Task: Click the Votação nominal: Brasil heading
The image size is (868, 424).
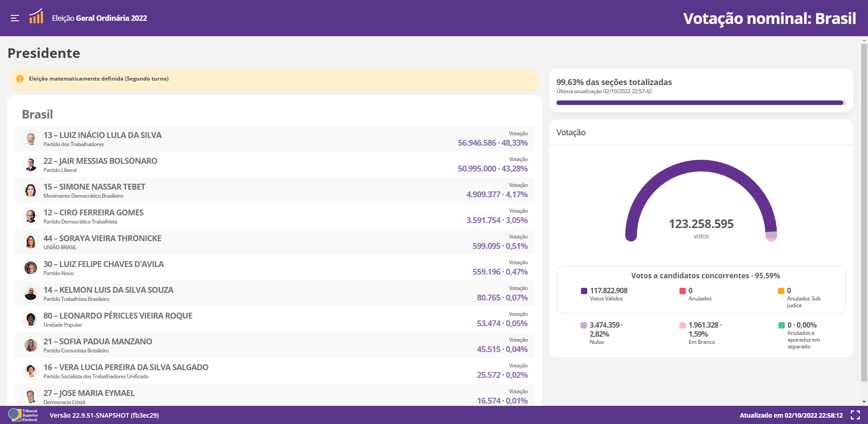Action: click(x=769, y=19)
